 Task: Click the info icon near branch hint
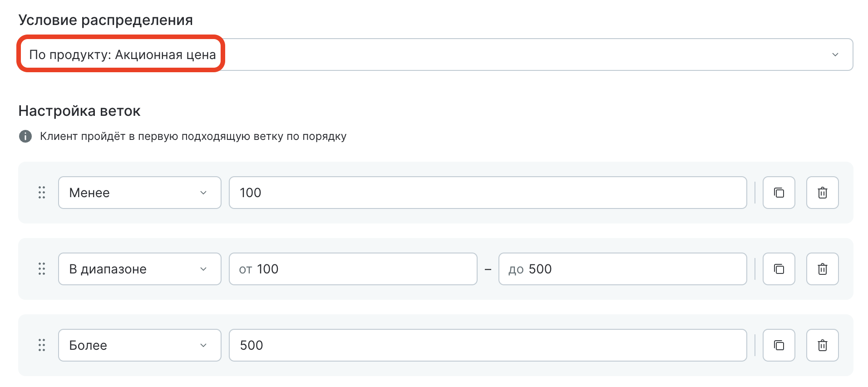(x=25, y=136)
